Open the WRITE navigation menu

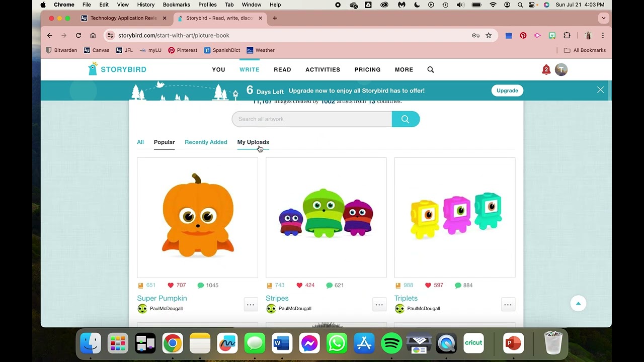pos(250,69)
